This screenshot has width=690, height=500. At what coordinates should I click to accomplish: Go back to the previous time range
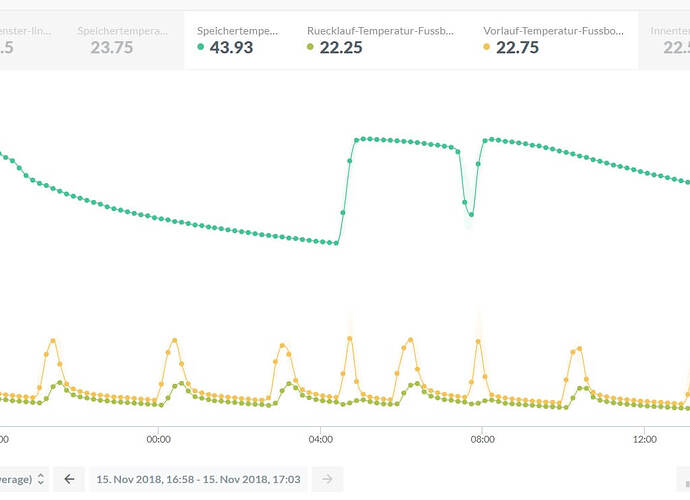[69, 479]
